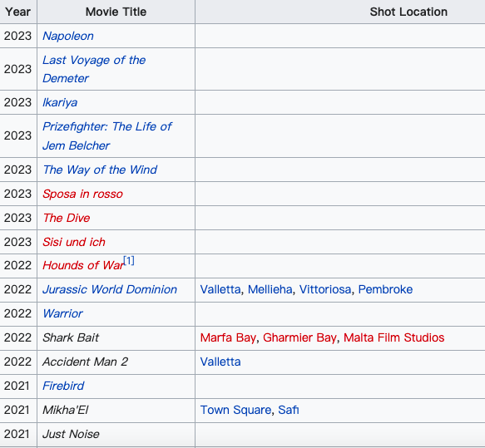
Task: Click the 2023 year cell beside Ikariya
Action: (18, 102)
